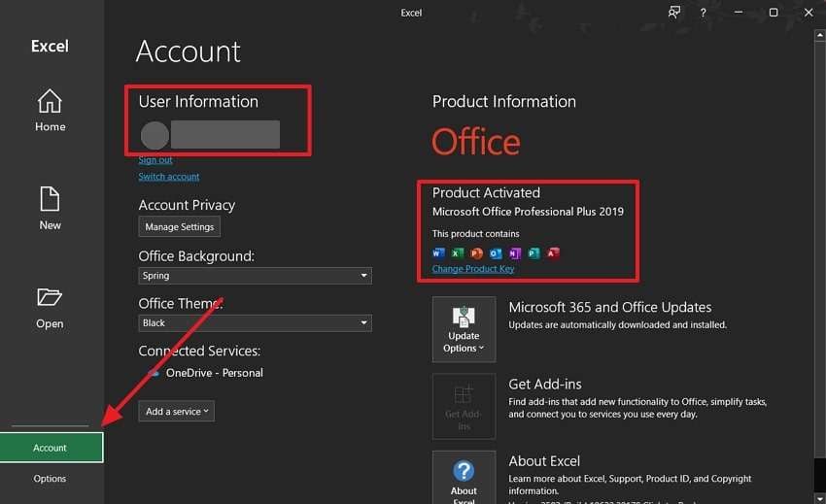Open the feedback icon in title bar
The width and height of the screenshot is (826, 504).
pyautogui.click(x=673, y=12)
